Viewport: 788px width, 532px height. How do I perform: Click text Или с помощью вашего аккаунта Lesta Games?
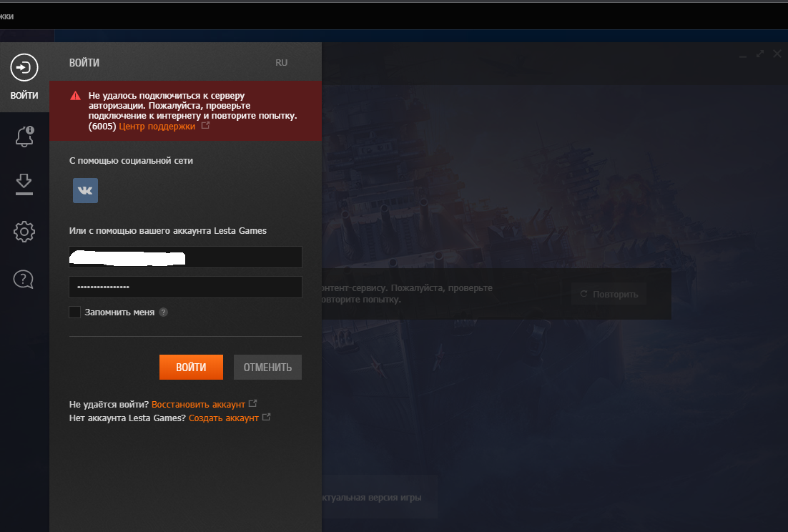pyautogui.click(x=168, y=230)
